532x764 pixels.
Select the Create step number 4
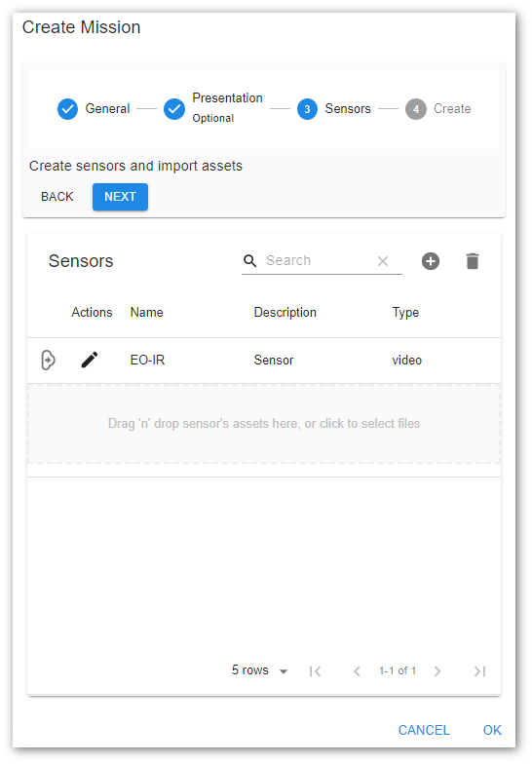(x=438, y=109)
